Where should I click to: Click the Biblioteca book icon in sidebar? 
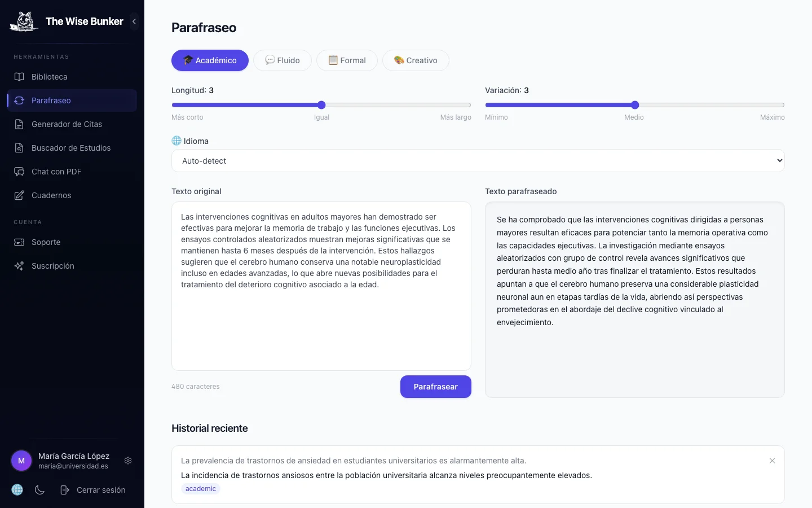click(19, 77)
